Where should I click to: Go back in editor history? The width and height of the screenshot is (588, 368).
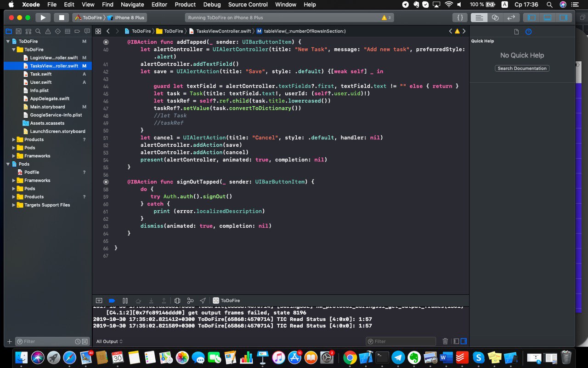tap(108, 31)
